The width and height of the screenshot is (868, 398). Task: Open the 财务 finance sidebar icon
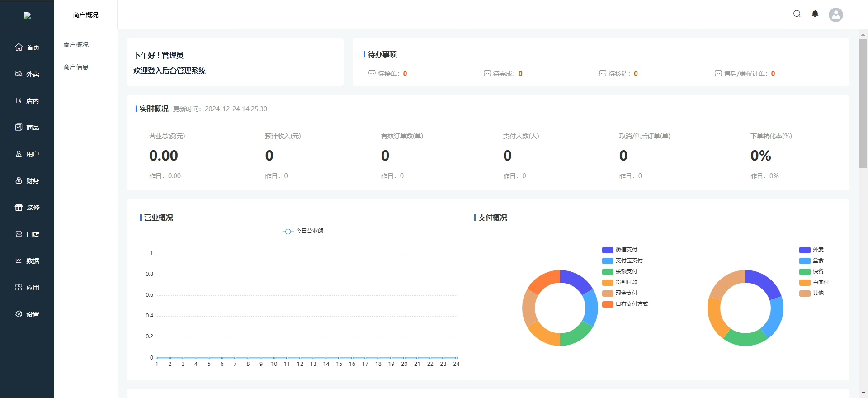19,180
